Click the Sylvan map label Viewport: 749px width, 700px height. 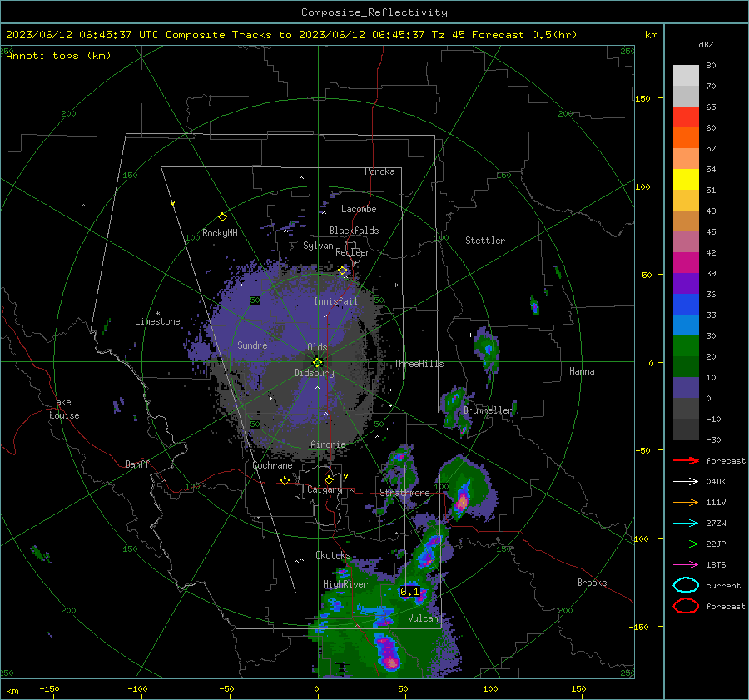pos(318,246)
